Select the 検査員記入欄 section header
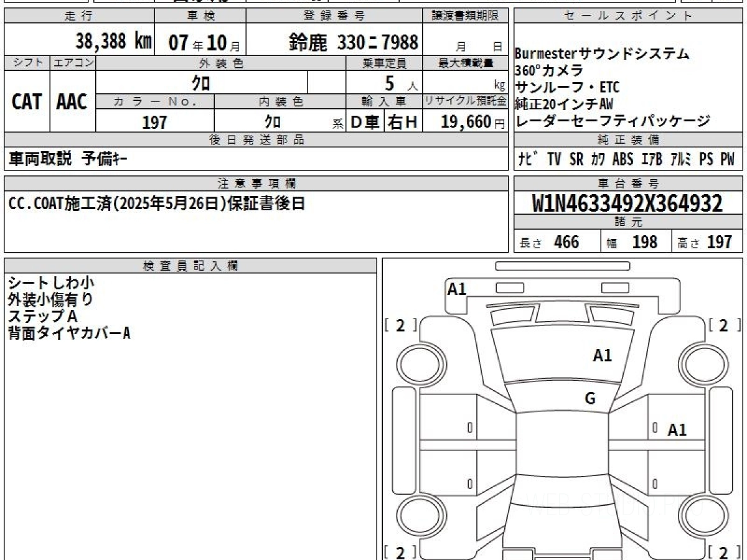 coord(190,266)
